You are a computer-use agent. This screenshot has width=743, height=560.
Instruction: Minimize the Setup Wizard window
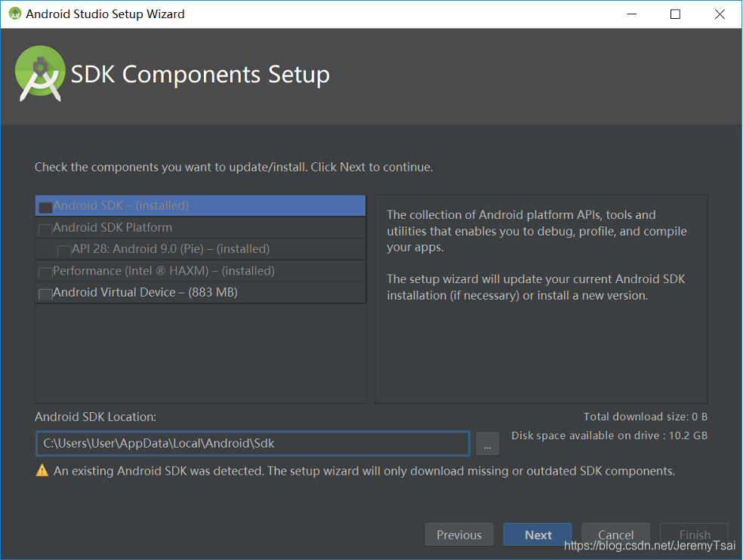632,14
